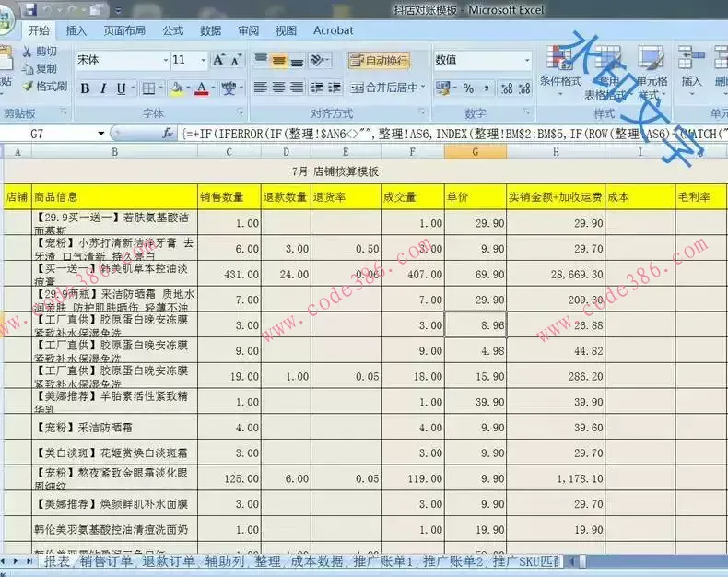This screenshot has height=577, width=728.
Task: Switch to the 成本数据 sheet tab
Action: click(x=316, y=561)
